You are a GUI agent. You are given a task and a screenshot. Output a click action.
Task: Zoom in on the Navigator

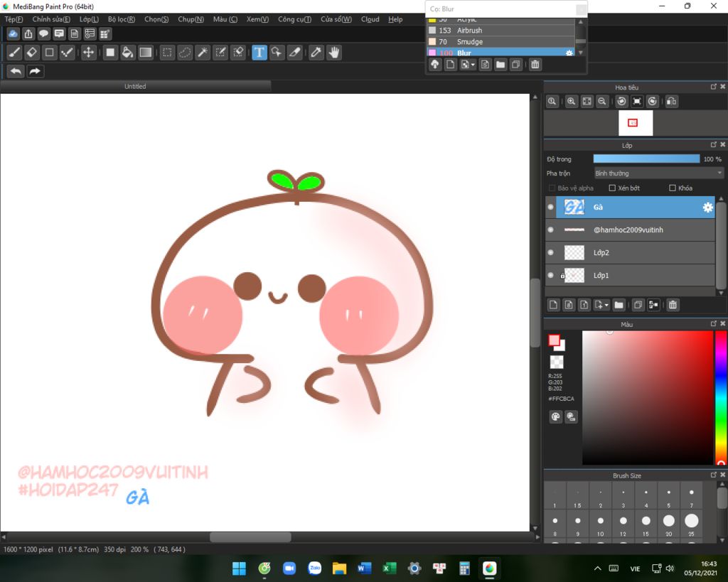(x=572, y=101)
